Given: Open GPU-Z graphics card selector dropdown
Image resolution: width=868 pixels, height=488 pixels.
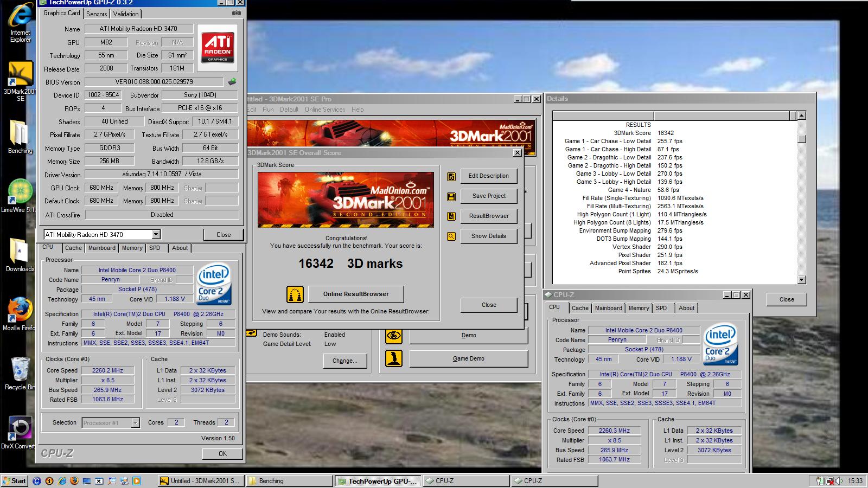Looking at the screenshot, I should pos(156,234).
